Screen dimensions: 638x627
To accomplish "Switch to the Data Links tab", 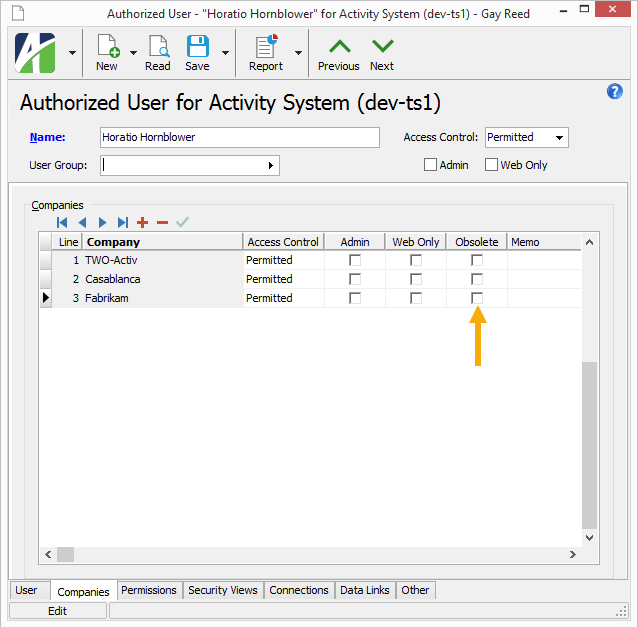I will (365, 590).
